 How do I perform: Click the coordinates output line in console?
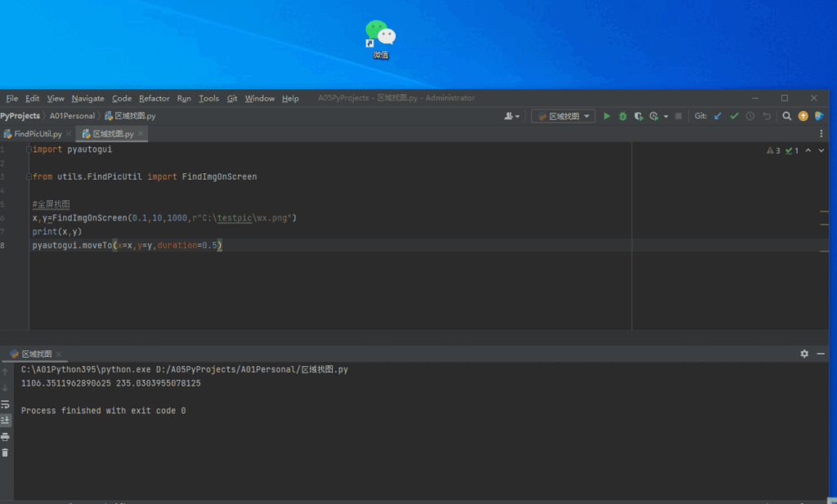tap(111, 383)
